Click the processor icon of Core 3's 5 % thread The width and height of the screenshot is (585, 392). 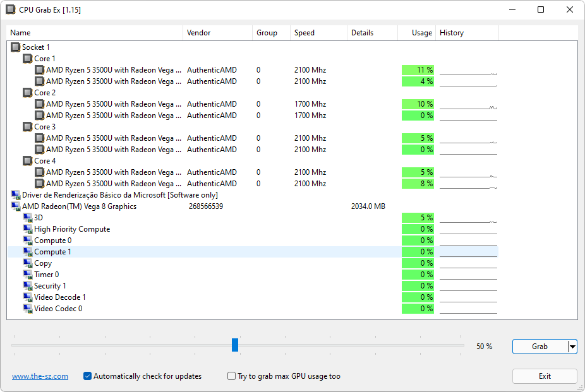[40, 138]
